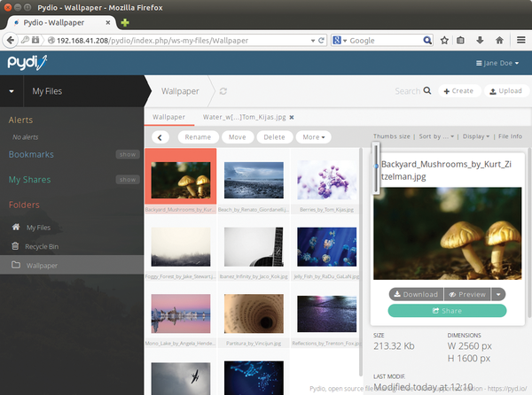Click the Pydio Search field
This screenshot has height=395, width=532.
click(x=407, y=91)
